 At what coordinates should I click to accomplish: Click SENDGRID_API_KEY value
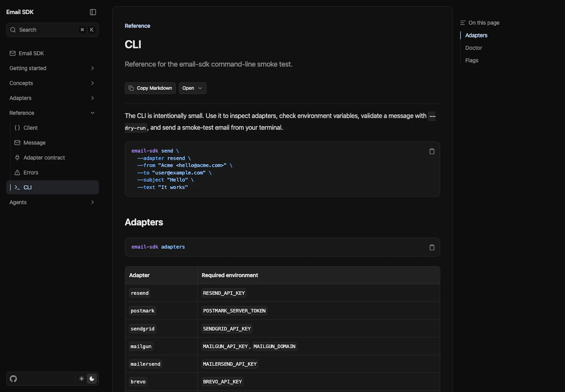click(227, 328)
